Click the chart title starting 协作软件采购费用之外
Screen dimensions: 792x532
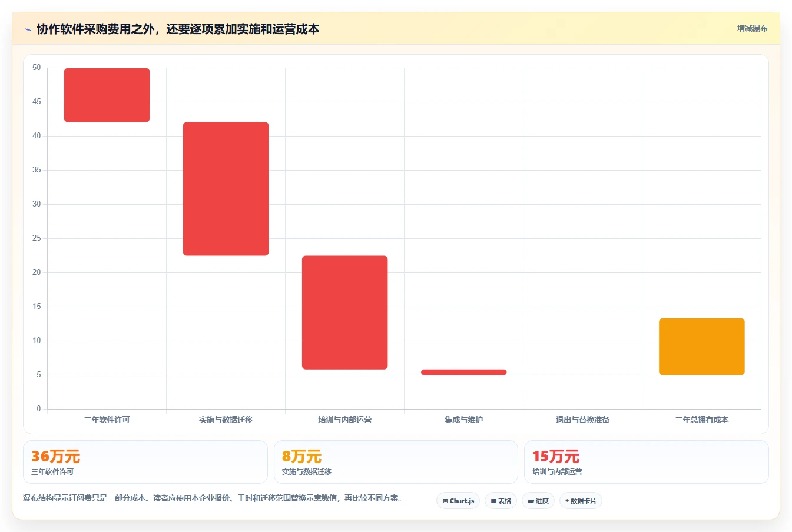178,29
